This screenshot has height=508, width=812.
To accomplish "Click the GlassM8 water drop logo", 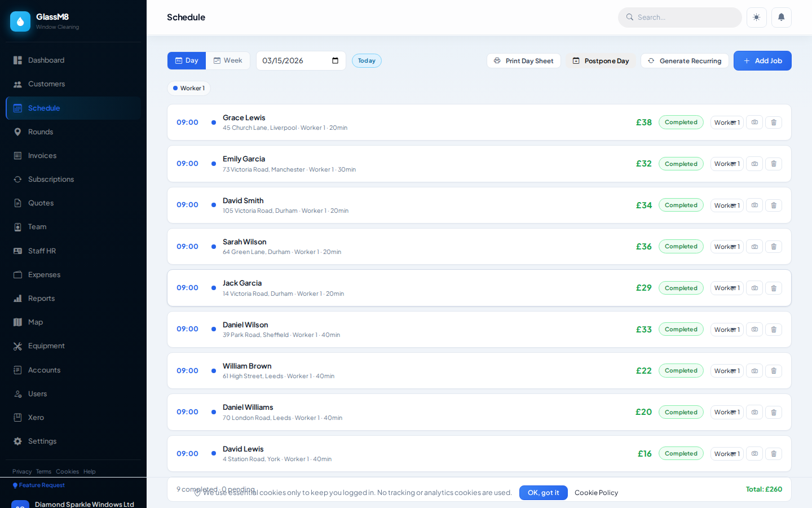I will [20, 21].
